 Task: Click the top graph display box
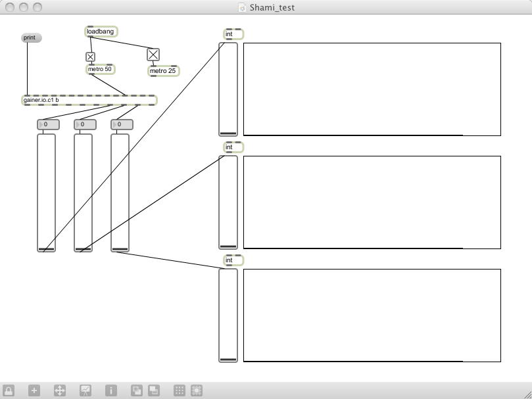click(x=372, y=89)
